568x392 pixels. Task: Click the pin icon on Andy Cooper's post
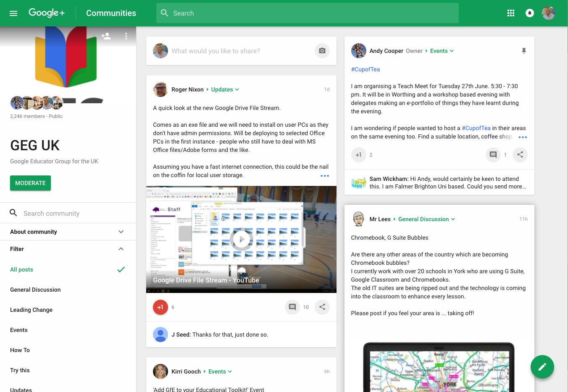tap(524, 51)
